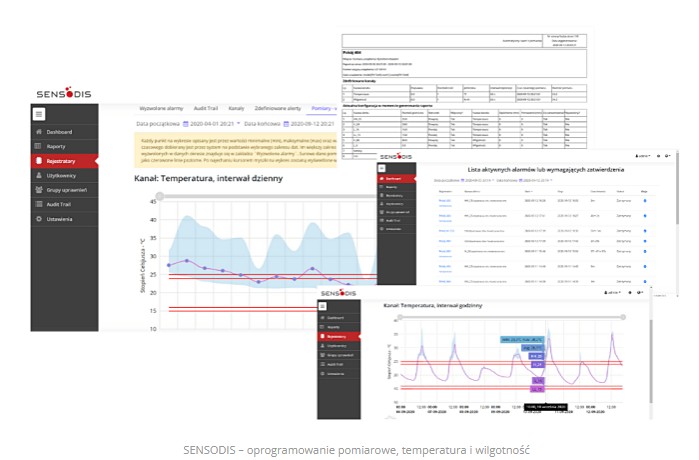Click calendar icon beside Data początkowa

(188, 124)
